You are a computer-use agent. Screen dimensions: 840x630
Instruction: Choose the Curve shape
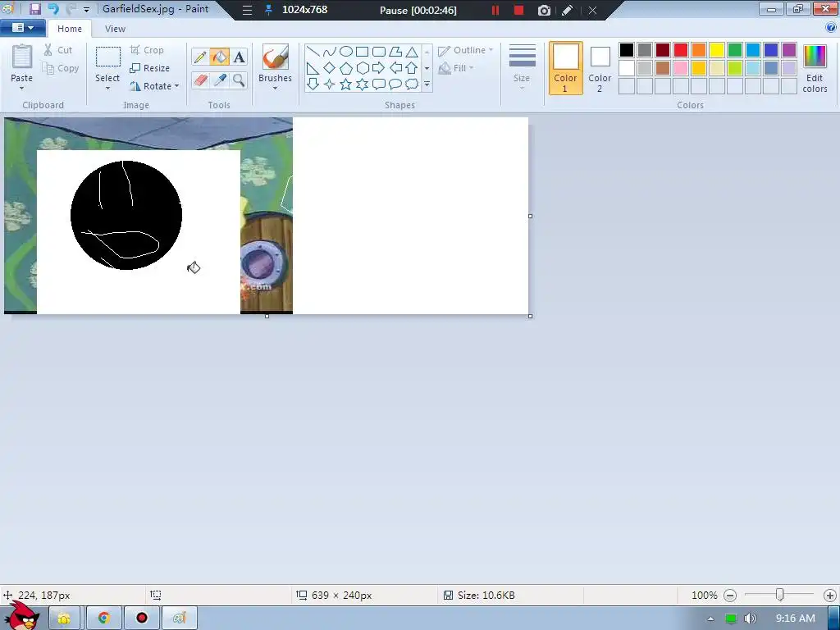coord(330,52)
